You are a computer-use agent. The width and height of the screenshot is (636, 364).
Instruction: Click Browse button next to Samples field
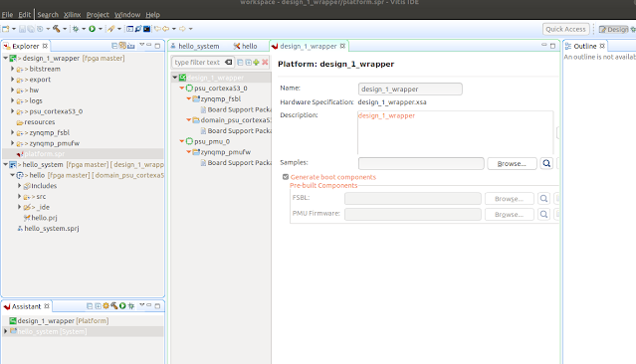[512, 163]
